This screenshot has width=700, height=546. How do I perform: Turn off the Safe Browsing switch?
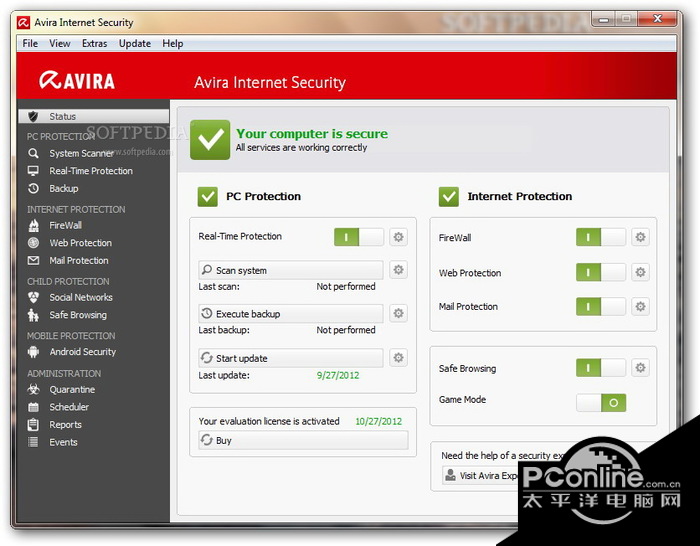[601, 368]
